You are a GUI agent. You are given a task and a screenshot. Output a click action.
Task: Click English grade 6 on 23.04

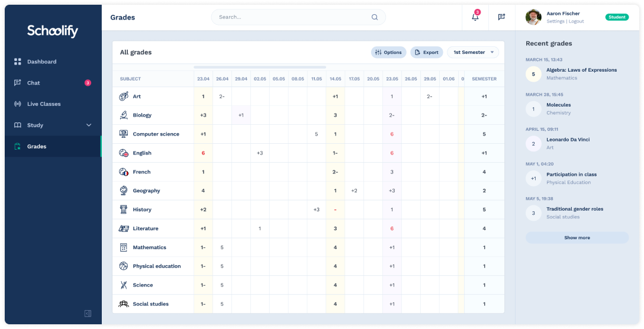coord(203,153)
